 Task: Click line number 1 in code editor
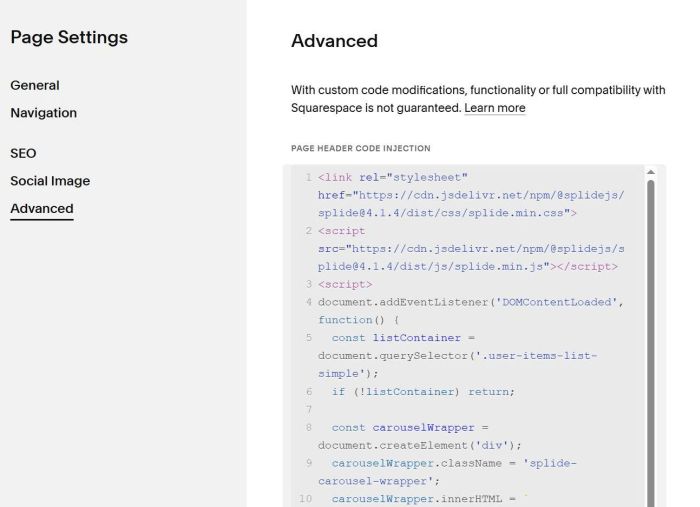pyautogui.click(x=308, y=177)
